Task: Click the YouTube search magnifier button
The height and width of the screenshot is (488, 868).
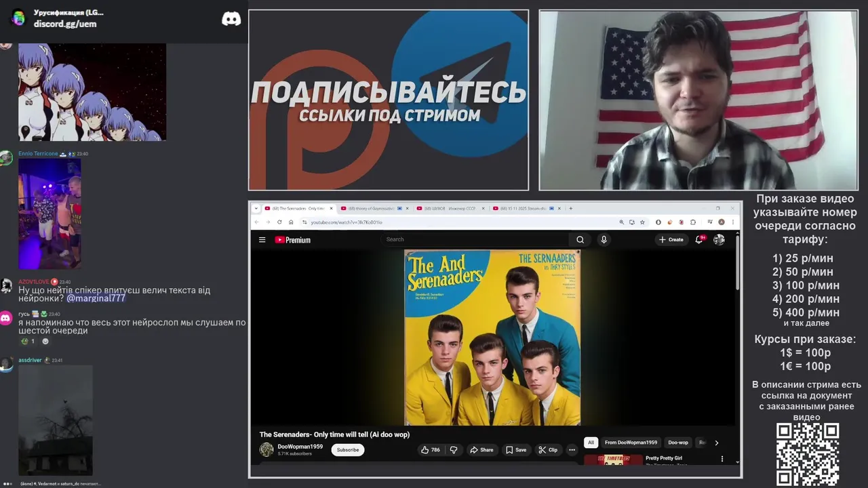Action: click(x=580, y=239)
